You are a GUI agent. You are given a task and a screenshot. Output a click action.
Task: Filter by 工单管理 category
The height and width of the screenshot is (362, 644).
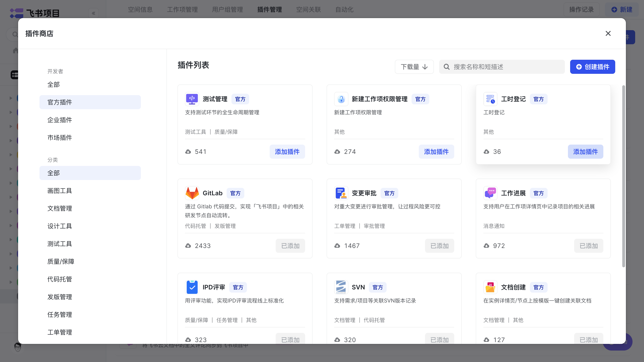90,332
